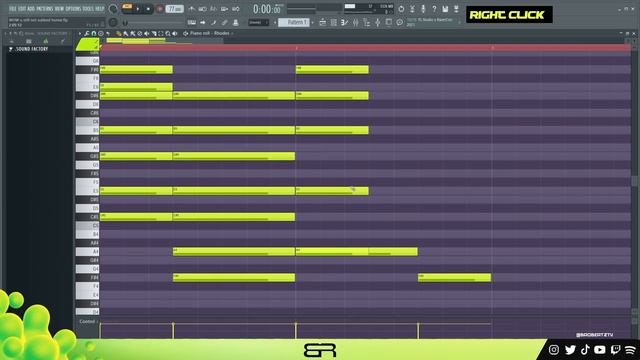Image resolution: width=640 pixels, height=360 pixels.
Task: Select the Paint brush tool
Action: [x=126, y=33]
